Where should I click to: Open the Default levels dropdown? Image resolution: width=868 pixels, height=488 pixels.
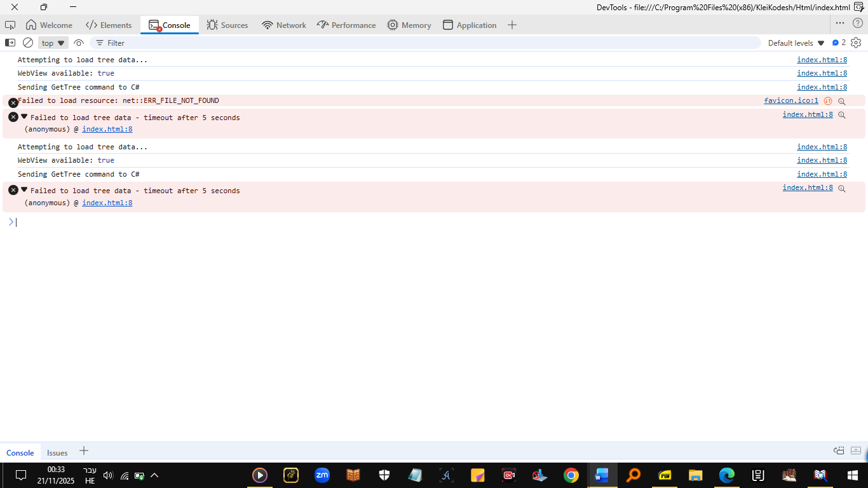[x=796, y=43]
